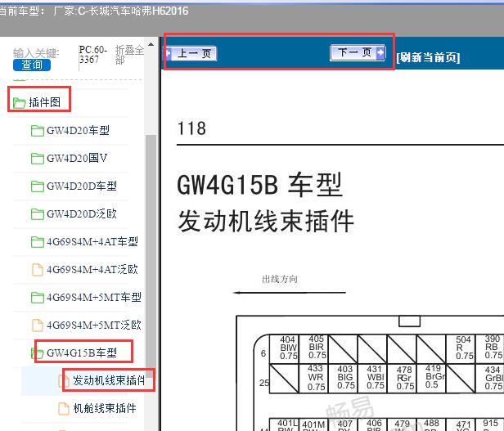Click connector pin cell 433 WR 0.75
Viewport: 504px width, 431px height.
(x=313, y=378)
